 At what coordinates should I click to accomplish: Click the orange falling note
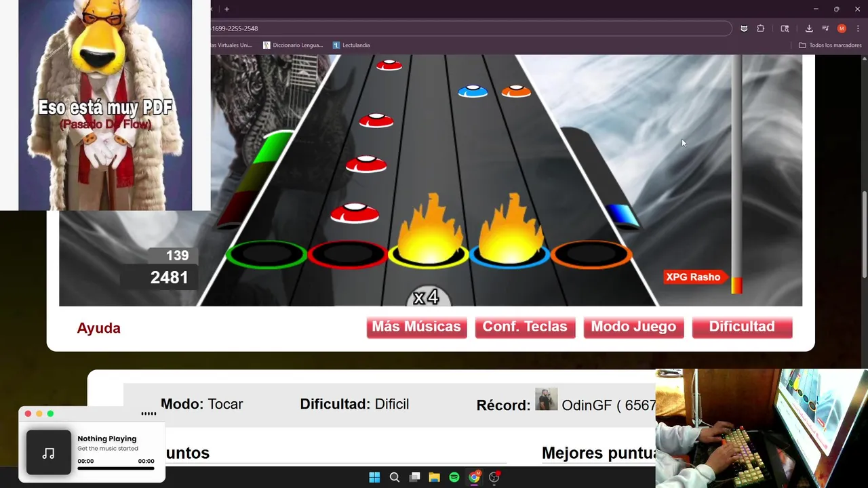tap(516, 90)
